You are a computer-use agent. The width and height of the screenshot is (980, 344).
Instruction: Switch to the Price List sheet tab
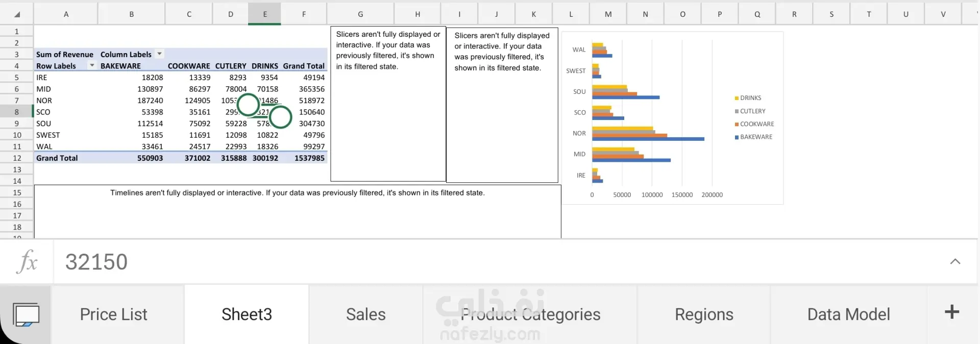tap(113, 314)
